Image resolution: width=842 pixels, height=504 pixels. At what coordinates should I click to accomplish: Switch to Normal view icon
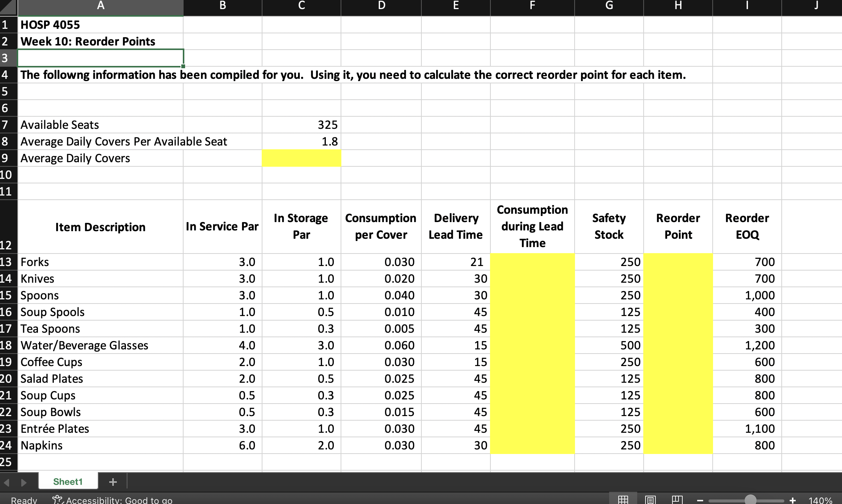(623, 500)
